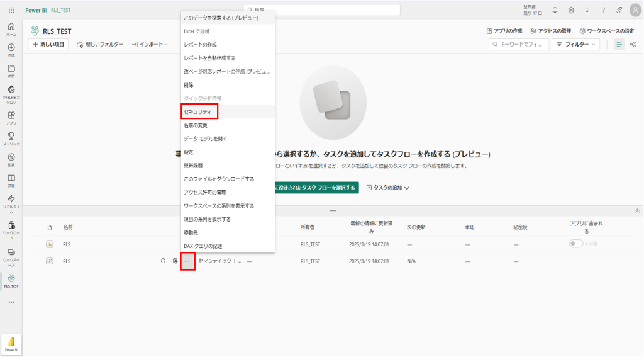The width and height of the screenshot is (644, 357).
Task: Toggle 'Included in app' switch for RLS report
Action: click(575, 244)
